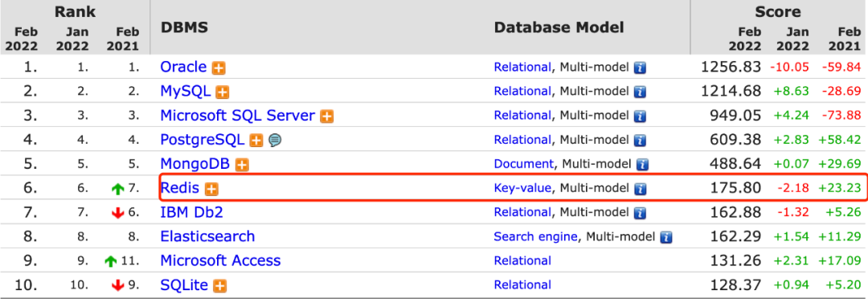This screenshot has width=868, height=299.
Task: Click MySQL's monthly change +8.63
Action: point(792,92)
